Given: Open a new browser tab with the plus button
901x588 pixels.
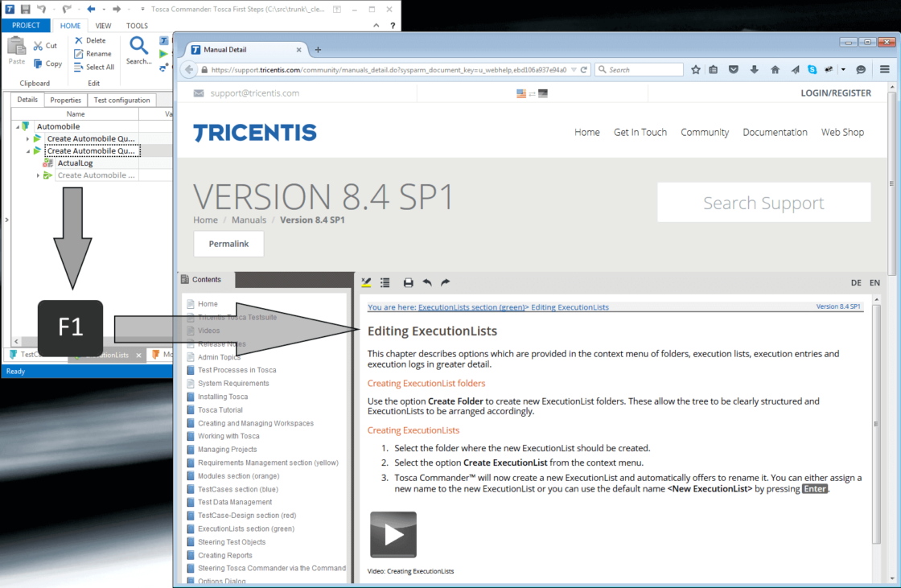Looking at the screenshot, I should click(x=318, y=50).
